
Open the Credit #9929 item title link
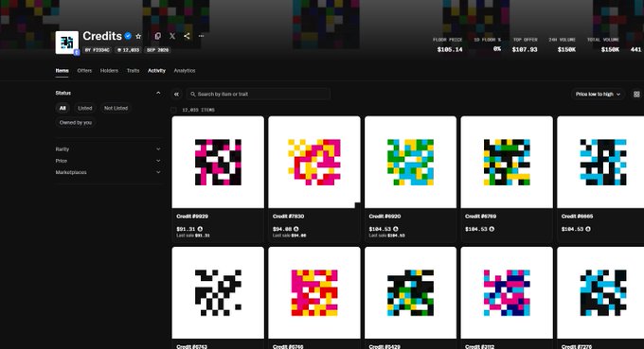click(192, 217)
